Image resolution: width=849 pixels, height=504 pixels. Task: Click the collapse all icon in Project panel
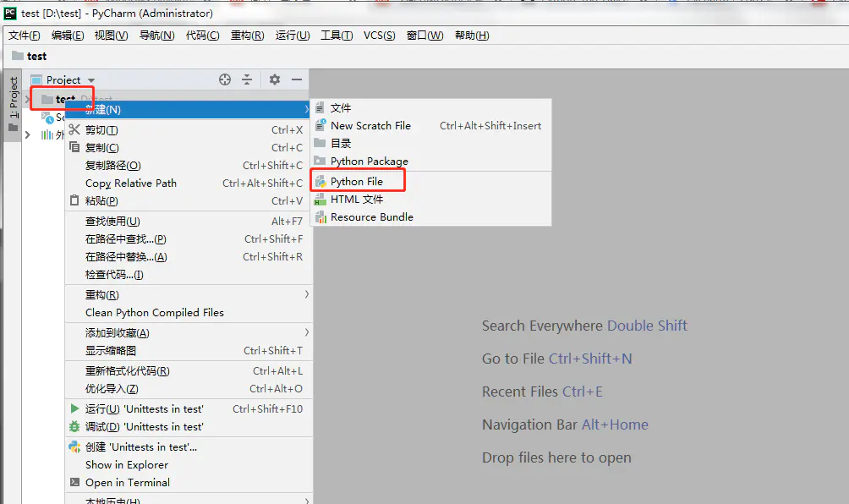(247, 79)
